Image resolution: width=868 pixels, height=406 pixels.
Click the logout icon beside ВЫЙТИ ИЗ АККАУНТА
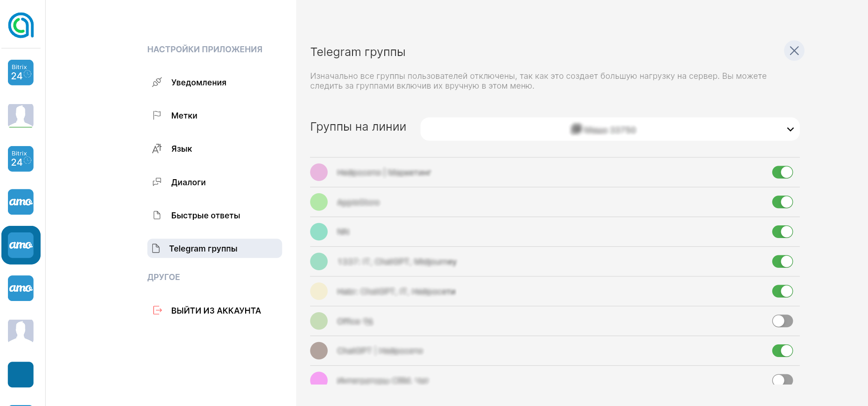157,310
